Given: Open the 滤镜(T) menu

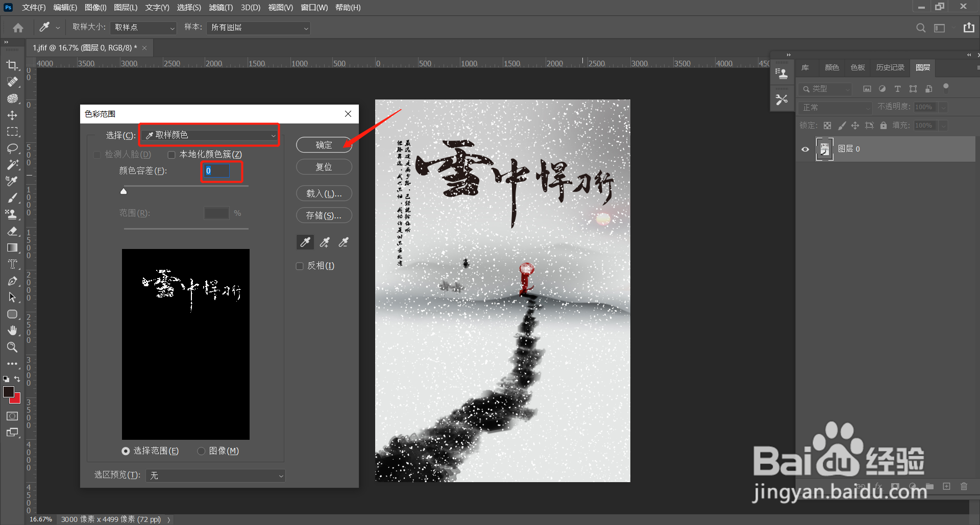Looking at the screenshot, I should pos(220,8).
